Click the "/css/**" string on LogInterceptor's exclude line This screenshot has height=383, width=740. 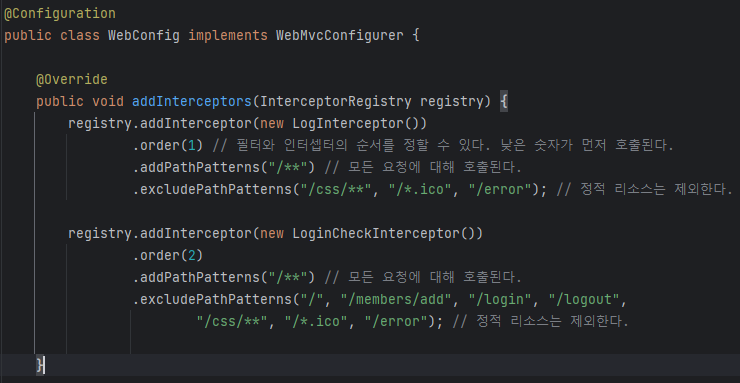336,190
